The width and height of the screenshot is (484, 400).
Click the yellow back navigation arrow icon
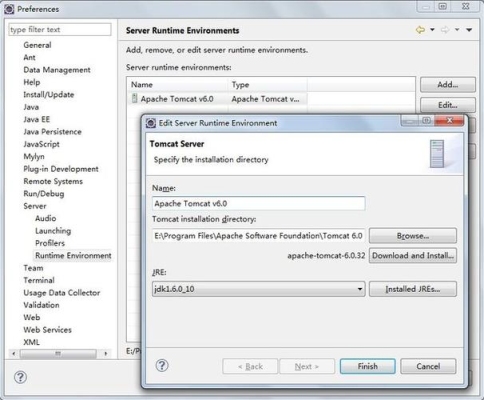420,30
